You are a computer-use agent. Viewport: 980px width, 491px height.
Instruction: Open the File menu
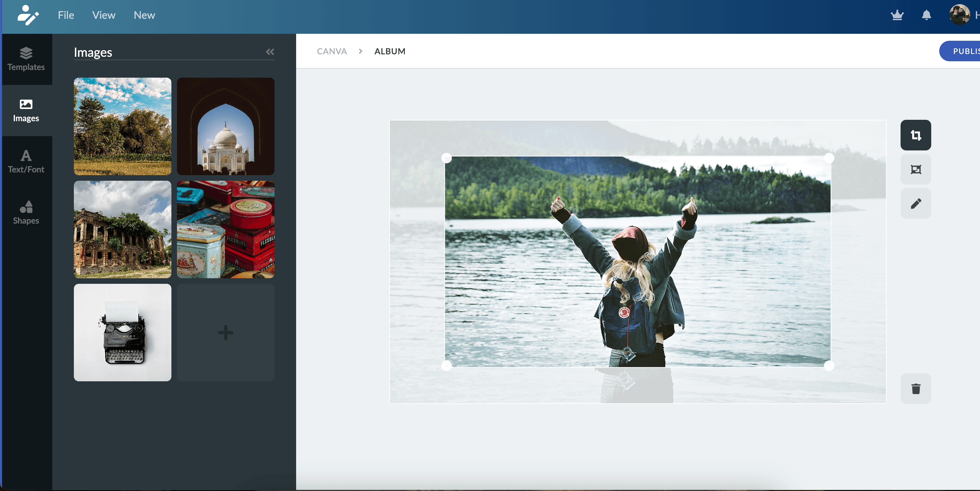[x=65, y=14]
